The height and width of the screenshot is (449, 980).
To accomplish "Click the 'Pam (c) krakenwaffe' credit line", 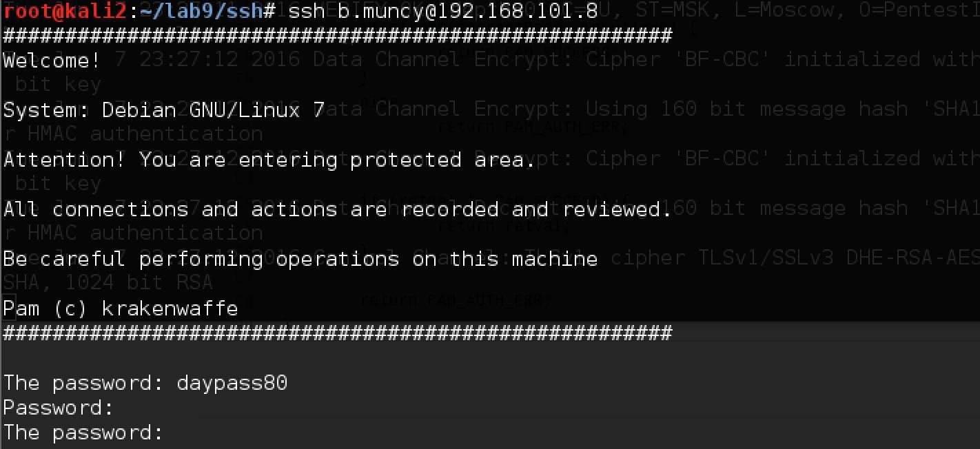I will click(121, 309).
